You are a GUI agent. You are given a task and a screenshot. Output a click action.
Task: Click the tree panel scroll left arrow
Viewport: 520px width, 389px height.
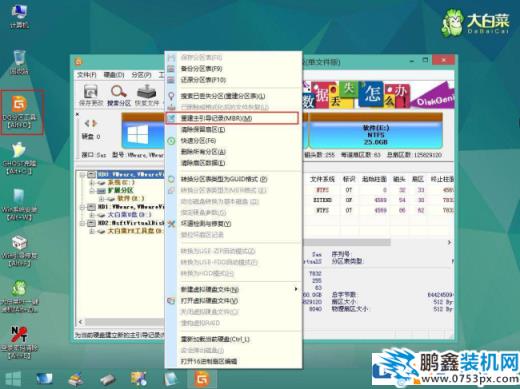(80, 322)
